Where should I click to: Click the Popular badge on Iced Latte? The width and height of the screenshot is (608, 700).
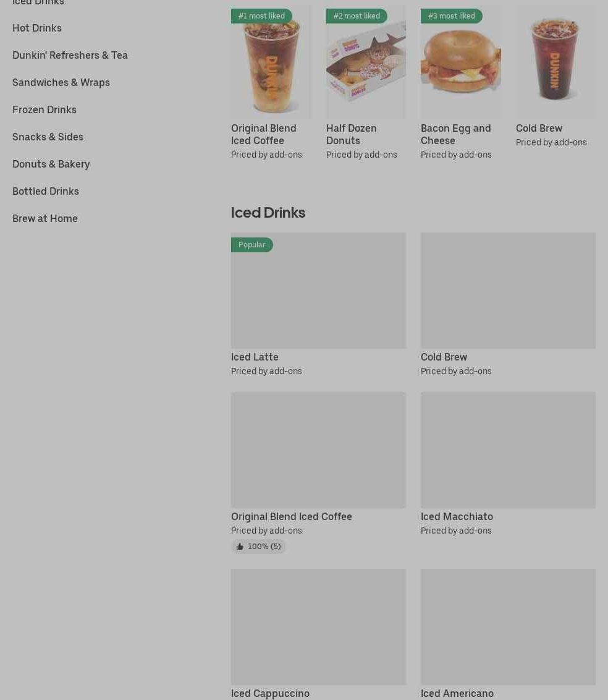coord(251,245)
